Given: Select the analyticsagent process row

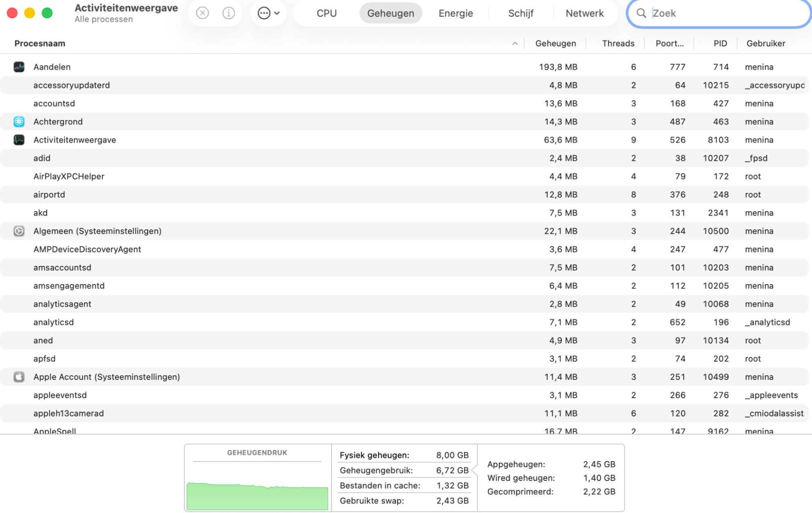Looking at the screenshot, I should 404,304.
